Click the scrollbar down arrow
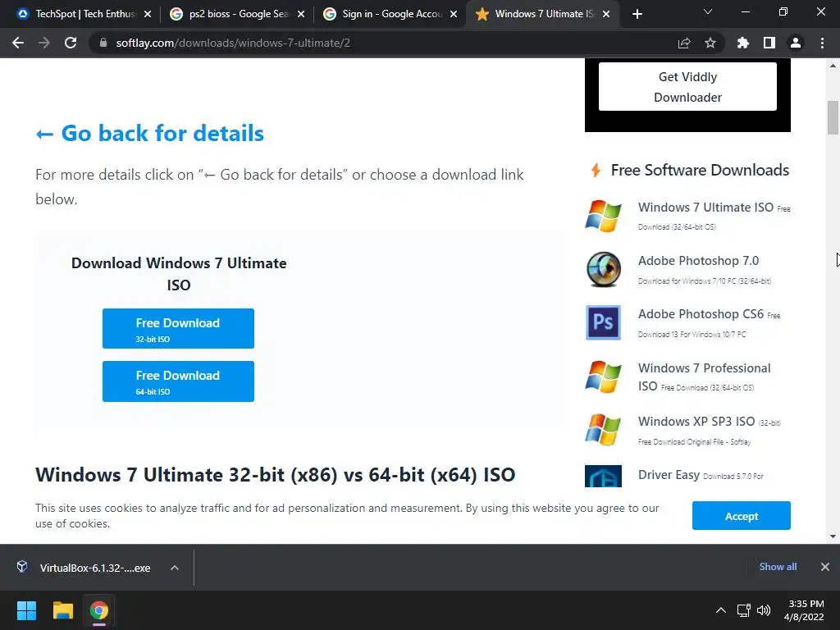The height and width of the screenshot is (630, 840). point(833,536)
